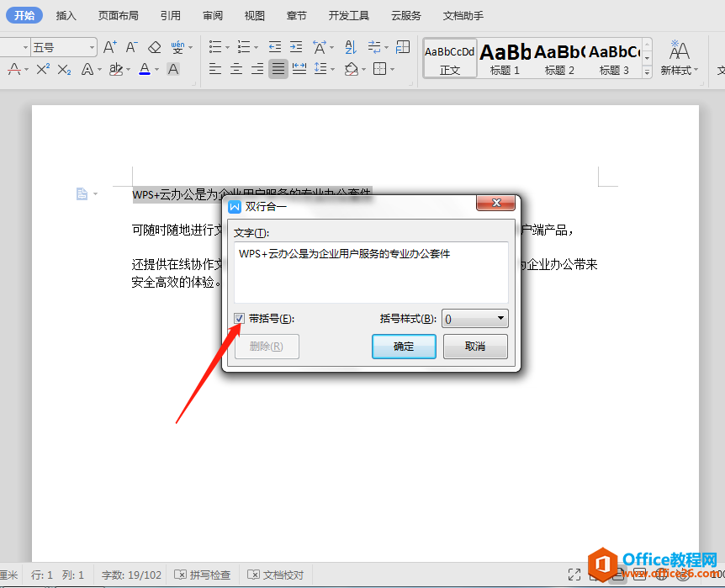
Task: Click the sort A-Z icon
Action: (351, 47)
